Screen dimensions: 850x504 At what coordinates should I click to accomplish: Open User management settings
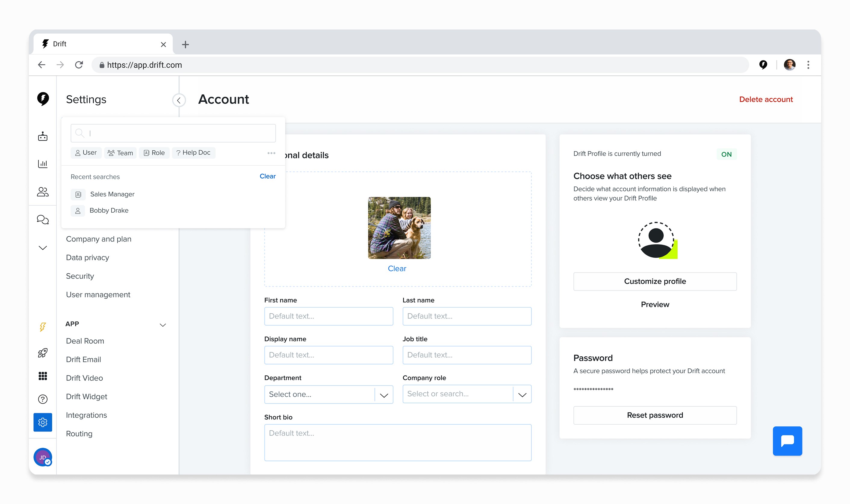coord(98,294)
